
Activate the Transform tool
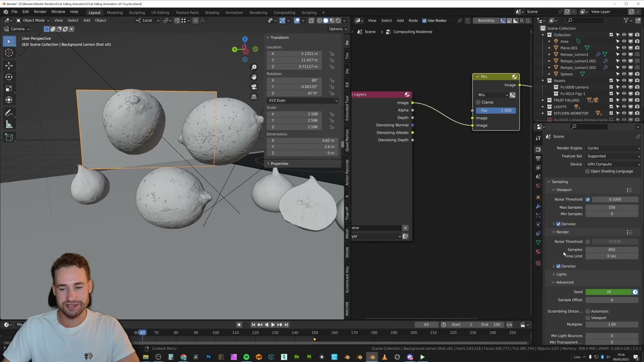9,100
